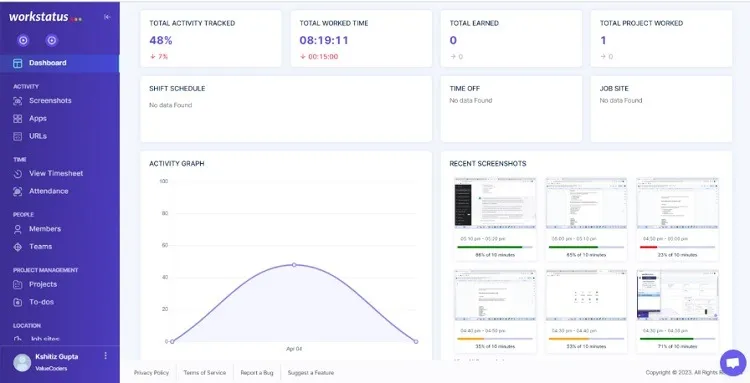Open the Privacy Policy link
The width and height of the screenshot is (750, 383).
[x=151, y=372]
